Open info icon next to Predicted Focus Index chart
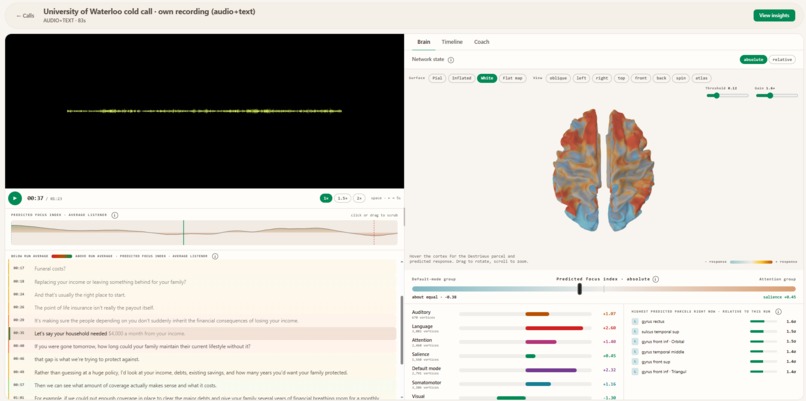 (115, 215)
